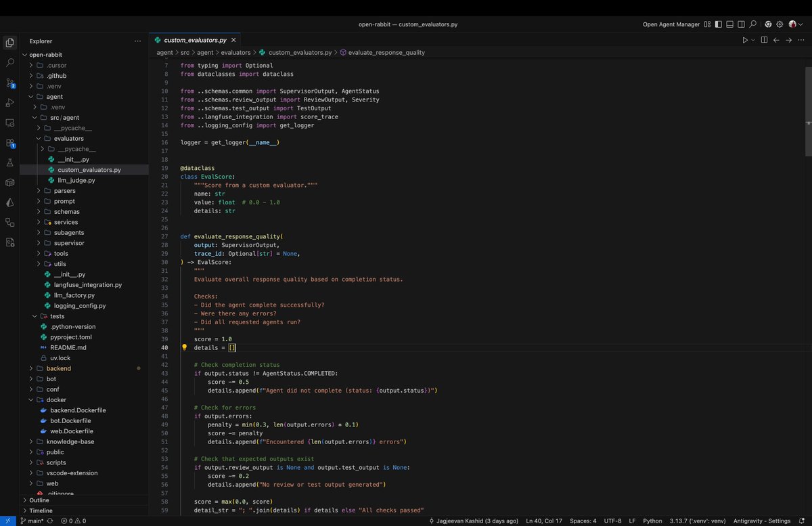This screenshot has height=526, width=812.
Task: Open title bar search magnifier
Action: pyautogui.click(x=753, y=24)
